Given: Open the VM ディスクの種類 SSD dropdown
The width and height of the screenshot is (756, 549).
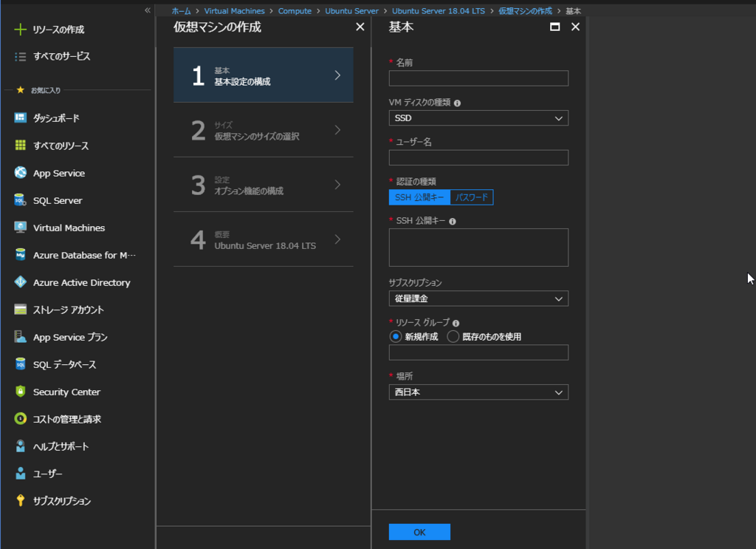Looking at the screenshot, I should pyautogui.click(x=478, y=118).
